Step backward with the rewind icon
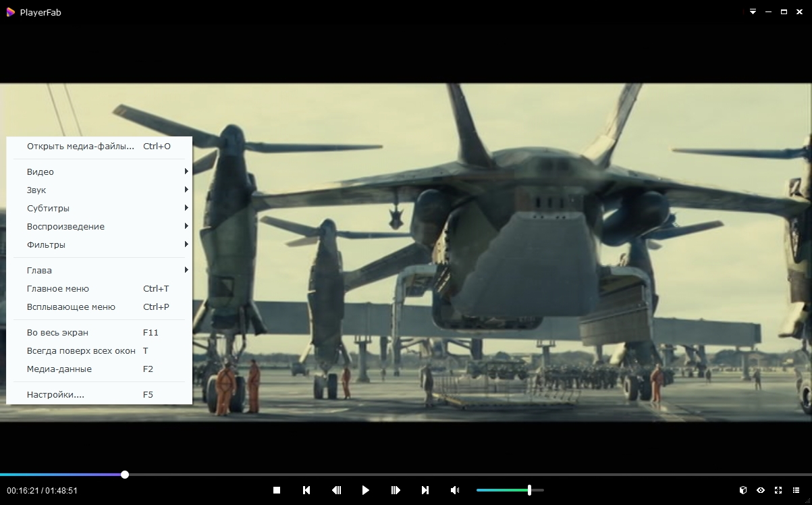Viewport: 812px width, 505px height. (336, 490)
